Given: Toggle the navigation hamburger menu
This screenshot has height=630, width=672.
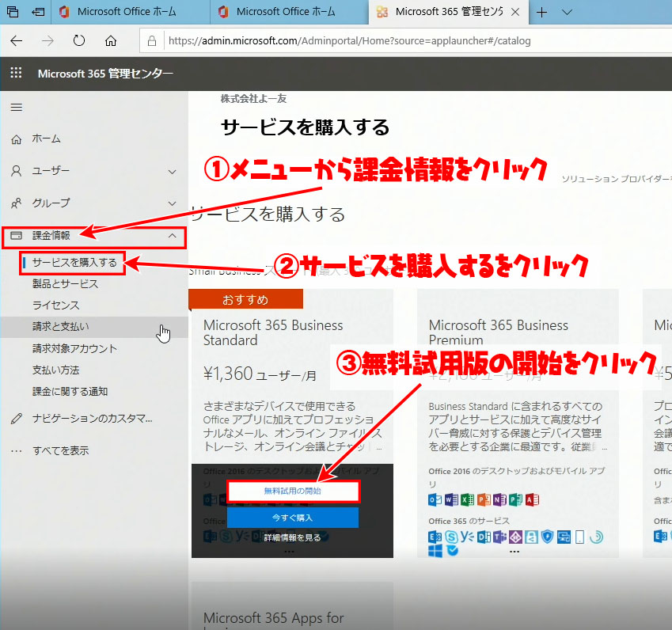Looking at the screenshot, I should tap(17, 107).
